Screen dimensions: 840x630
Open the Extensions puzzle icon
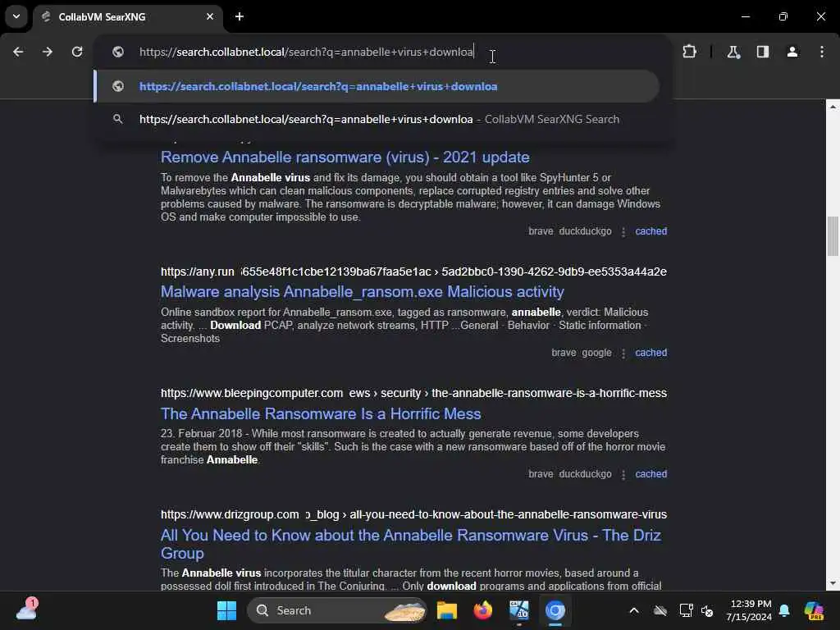coord(689,52)
